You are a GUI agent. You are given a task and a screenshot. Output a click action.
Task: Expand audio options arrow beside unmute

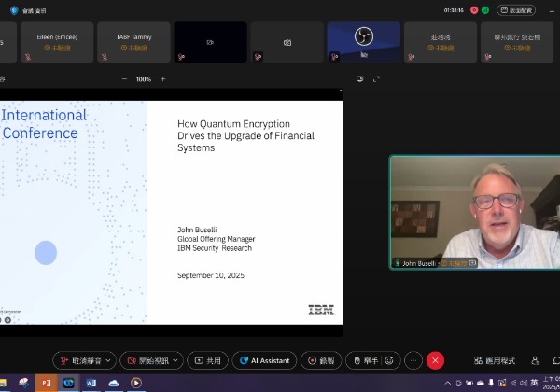[x=110, y=360]
